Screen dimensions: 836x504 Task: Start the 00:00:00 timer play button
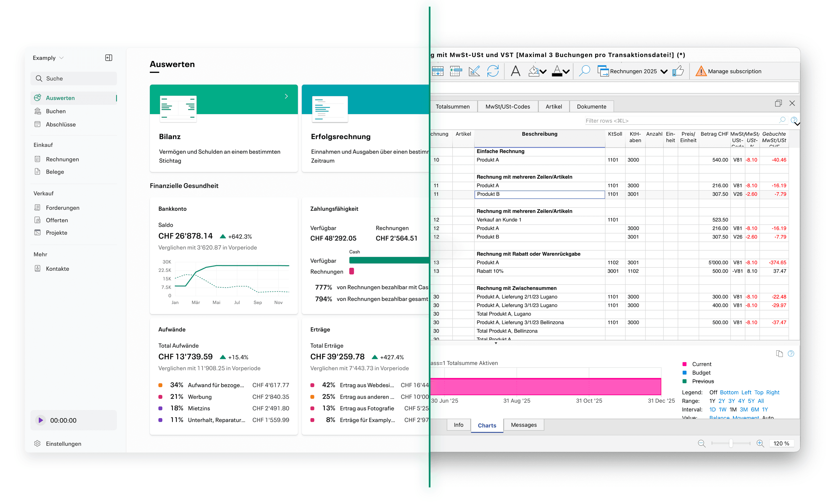coord(41,420)
